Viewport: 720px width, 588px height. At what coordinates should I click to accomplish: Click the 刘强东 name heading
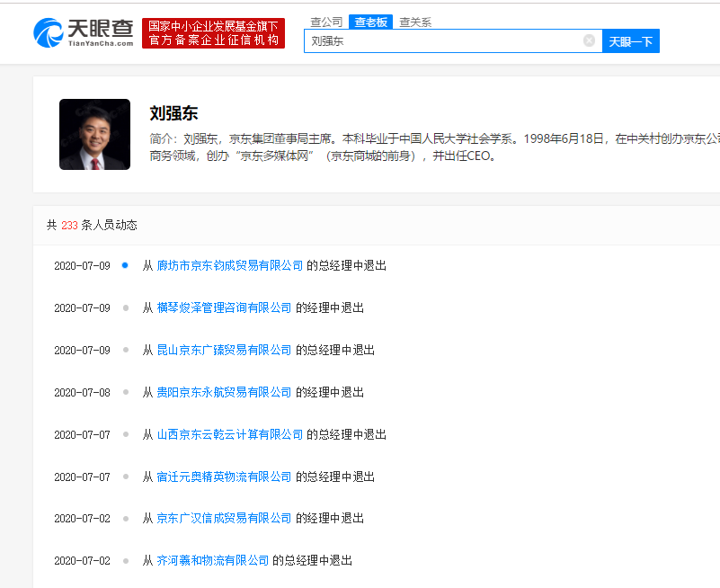coord(173,113)
